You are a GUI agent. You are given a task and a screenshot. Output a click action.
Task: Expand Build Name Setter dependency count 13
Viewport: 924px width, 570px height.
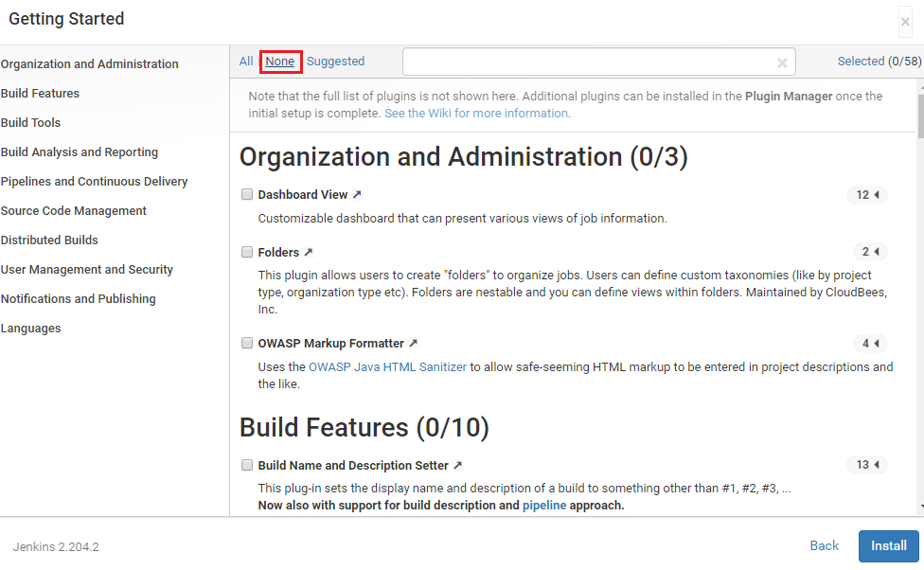click(x=867, y=465)
